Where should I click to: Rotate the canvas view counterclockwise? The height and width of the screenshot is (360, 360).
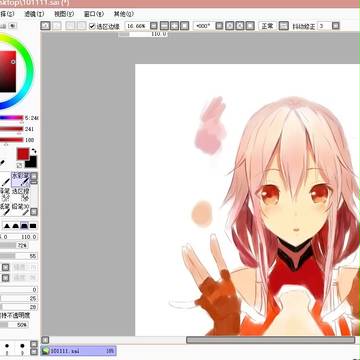tap(229, 26)
